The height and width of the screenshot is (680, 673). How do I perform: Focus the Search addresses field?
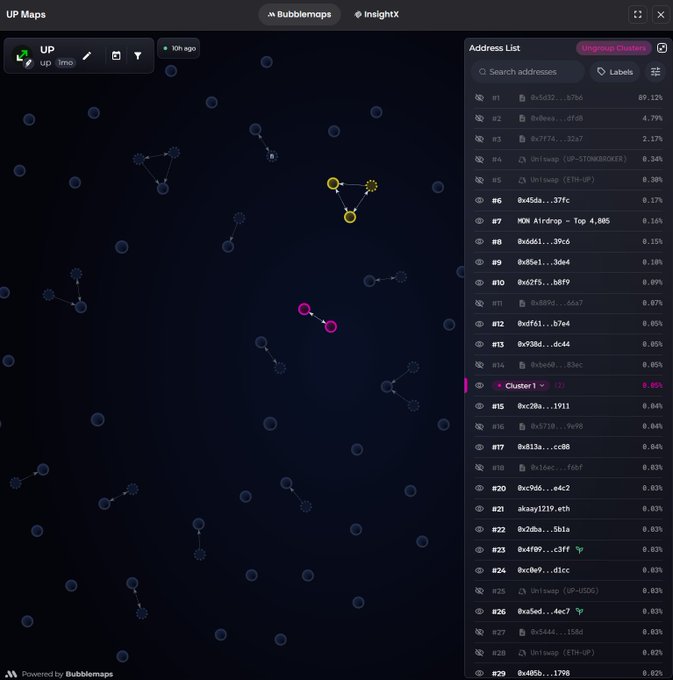(x=528, y=72)
